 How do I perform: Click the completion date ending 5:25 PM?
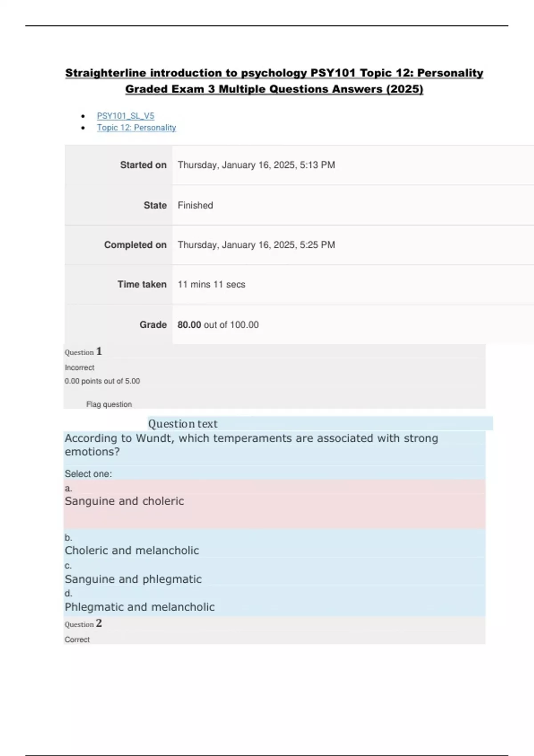pyautogui.click(x=256, y=245)
